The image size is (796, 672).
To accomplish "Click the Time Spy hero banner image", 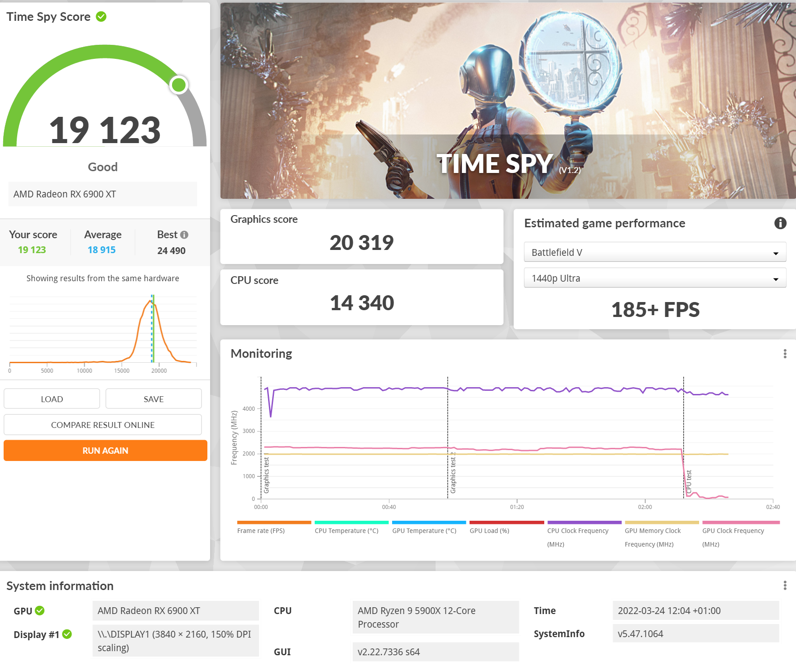I will click(x=508, y=101).
